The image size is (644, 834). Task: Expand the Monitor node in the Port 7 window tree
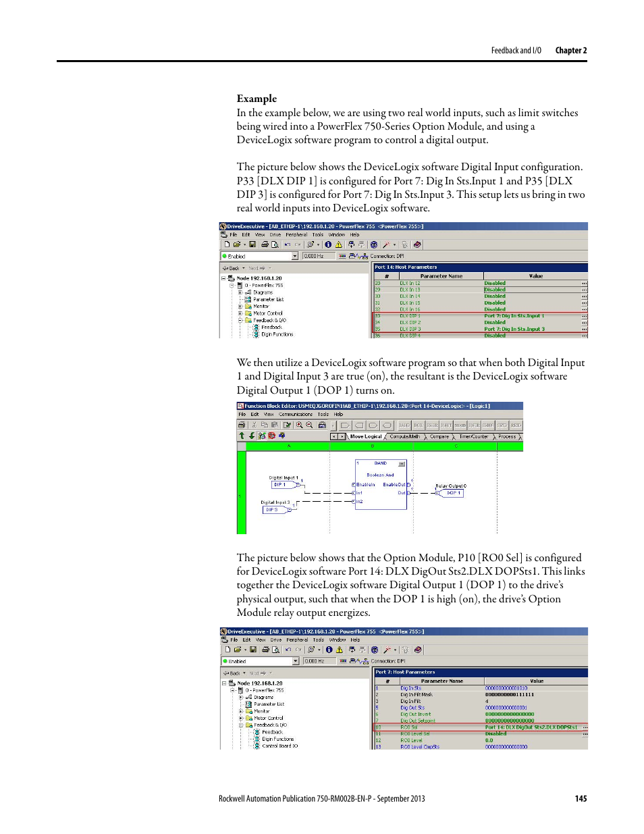point(240,711)
